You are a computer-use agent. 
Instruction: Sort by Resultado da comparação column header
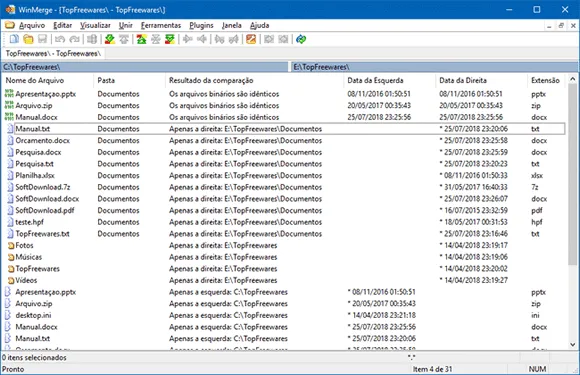pyautogui.click(x=254, y=80)
